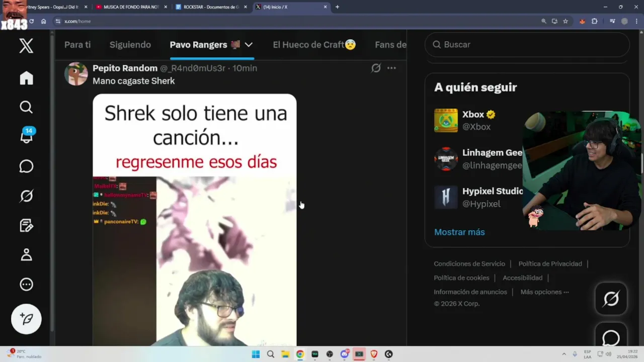Screen dimensions: 644x362
Task: Open Política de Privacidad link
Action: tap(550, 263)
